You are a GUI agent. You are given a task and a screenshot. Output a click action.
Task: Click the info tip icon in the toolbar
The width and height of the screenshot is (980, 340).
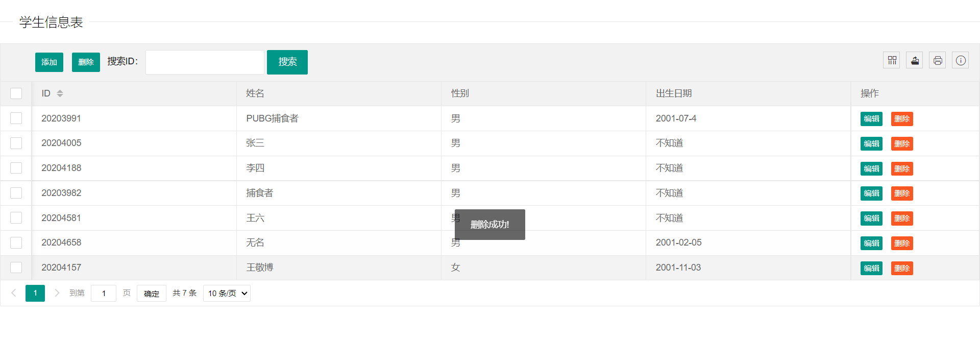click(x=961, y=60)
